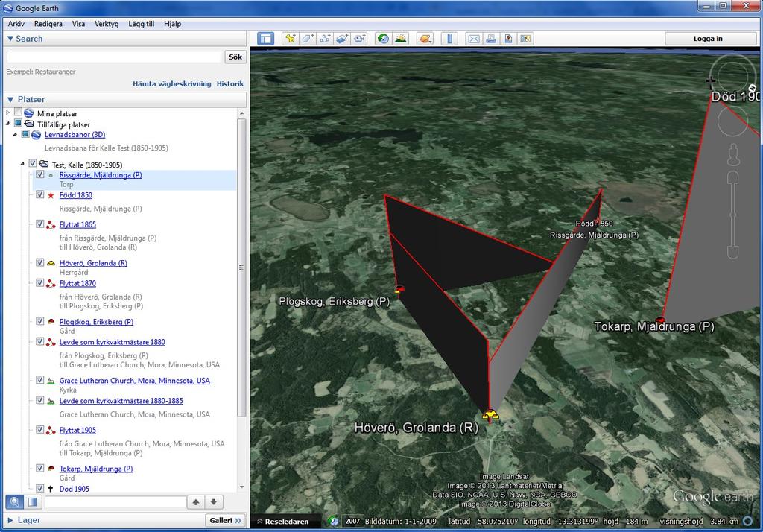763x532 pixels.
Task: Uncheck the Född 1850 checkbox
Action: (40, 194)
